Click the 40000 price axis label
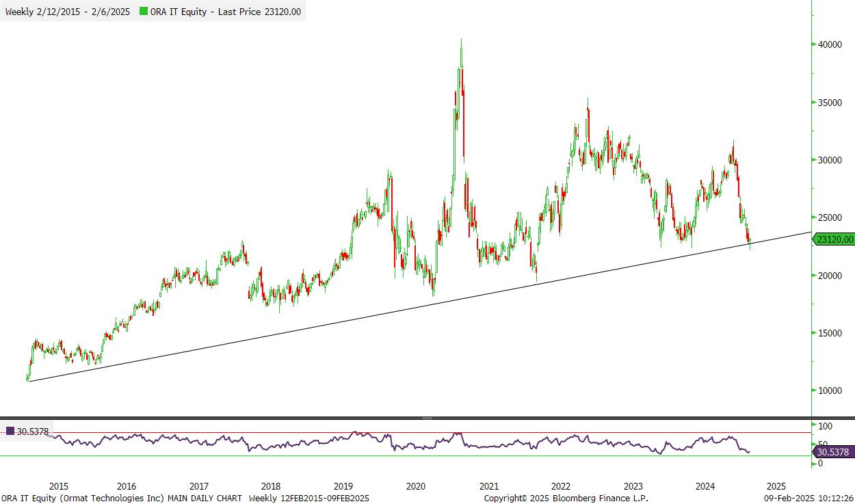 830,44
